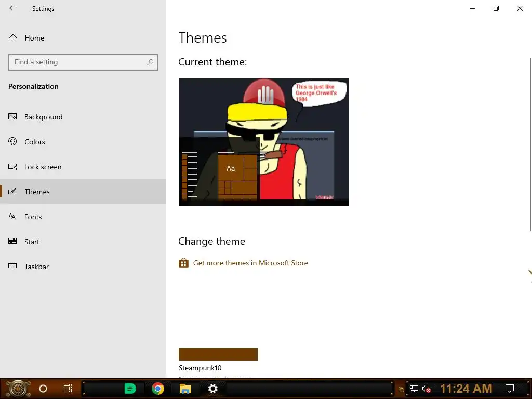The image size is (532, 399).
Task: Click the Settings gear on taskbar
Action: [212, 389]
